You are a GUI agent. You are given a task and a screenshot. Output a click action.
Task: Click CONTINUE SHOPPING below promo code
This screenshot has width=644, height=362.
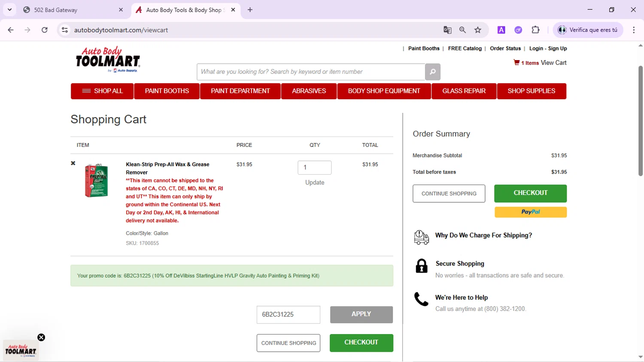[289, 343]
